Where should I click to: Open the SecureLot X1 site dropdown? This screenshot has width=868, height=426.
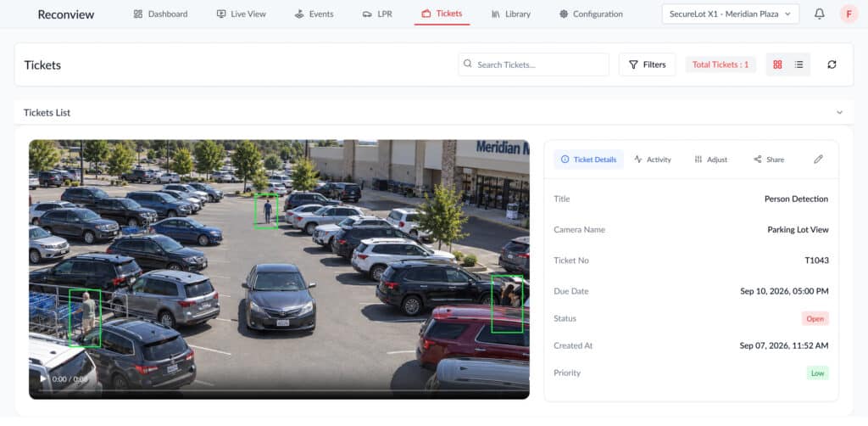pyautogui.click(x=730, y=14)
